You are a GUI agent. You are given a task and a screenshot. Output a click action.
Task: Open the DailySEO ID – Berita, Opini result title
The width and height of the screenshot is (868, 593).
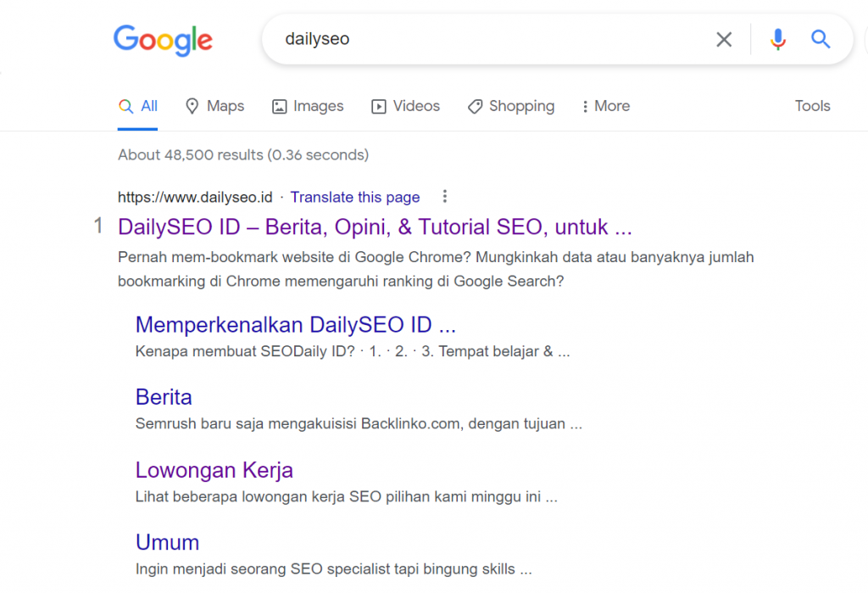pos(375,227)
